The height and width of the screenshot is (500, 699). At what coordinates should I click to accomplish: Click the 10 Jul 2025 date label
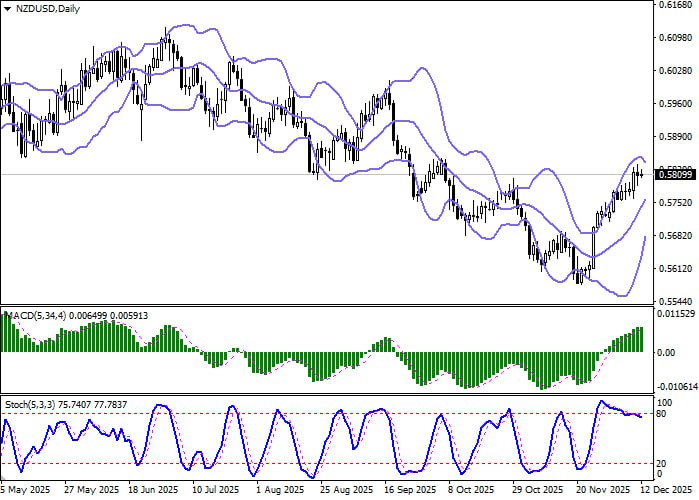point(216,491)
